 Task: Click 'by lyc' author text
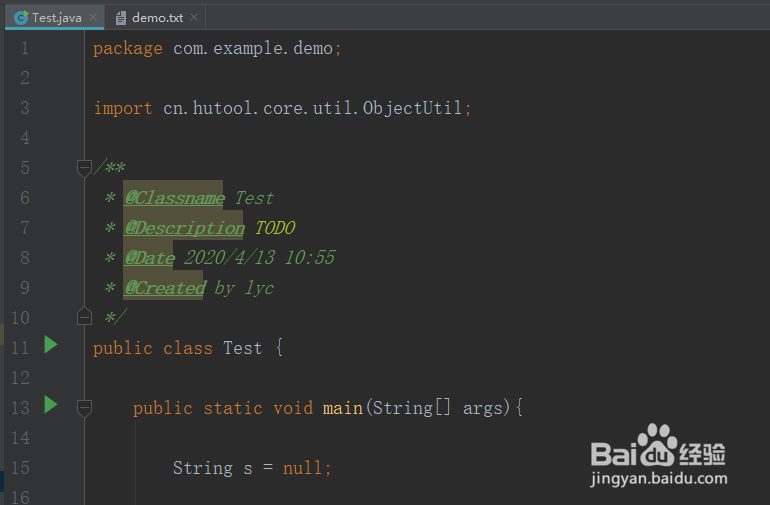(244, 288)
